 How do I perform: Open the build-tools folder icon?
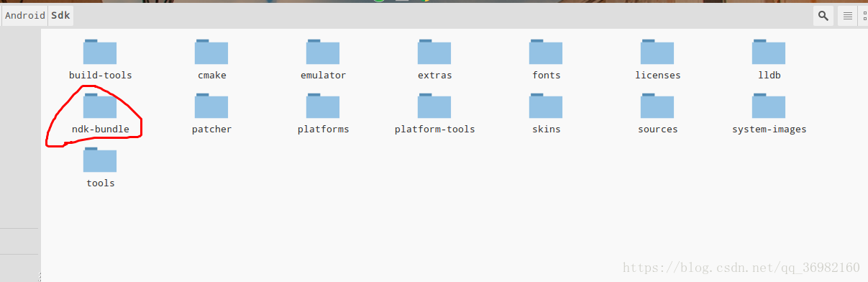100,52
